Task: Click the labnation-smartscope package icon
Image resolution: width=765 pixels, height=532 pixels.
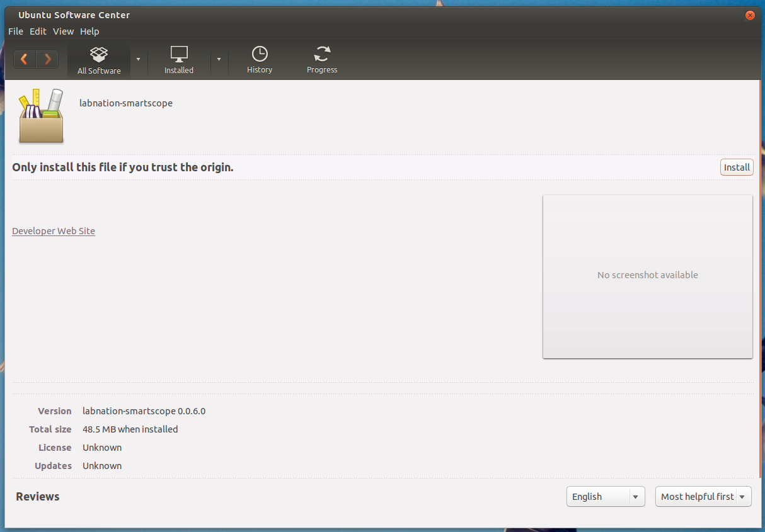Action: 40,116
